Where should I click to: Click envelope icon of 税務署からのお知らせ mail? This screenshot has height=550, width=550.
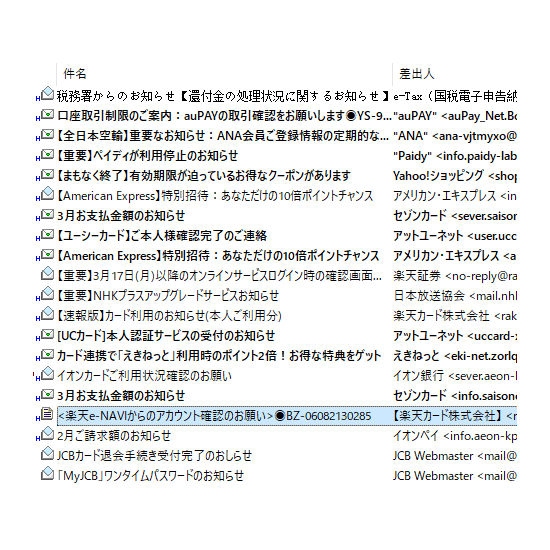point(47,94)
